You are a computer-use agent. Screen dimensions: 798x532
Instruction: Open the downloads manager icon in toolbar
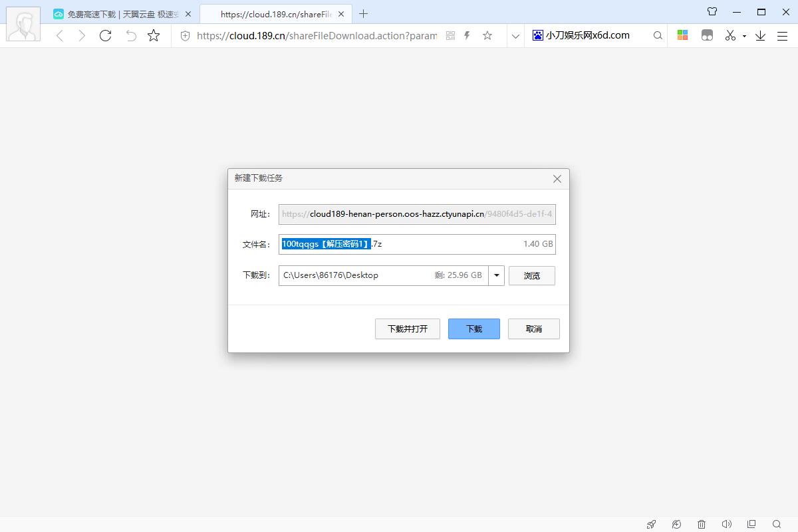760,36
